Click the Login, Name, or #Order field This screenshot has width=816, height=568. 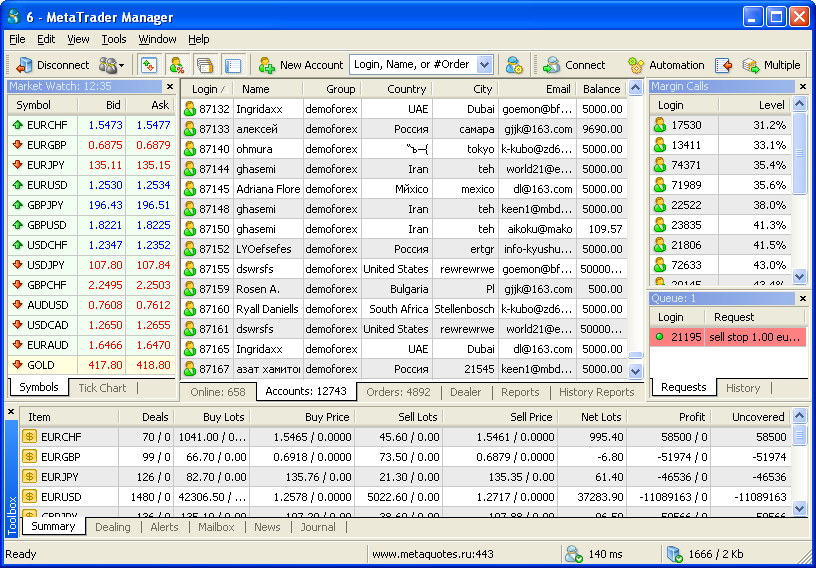413,65
